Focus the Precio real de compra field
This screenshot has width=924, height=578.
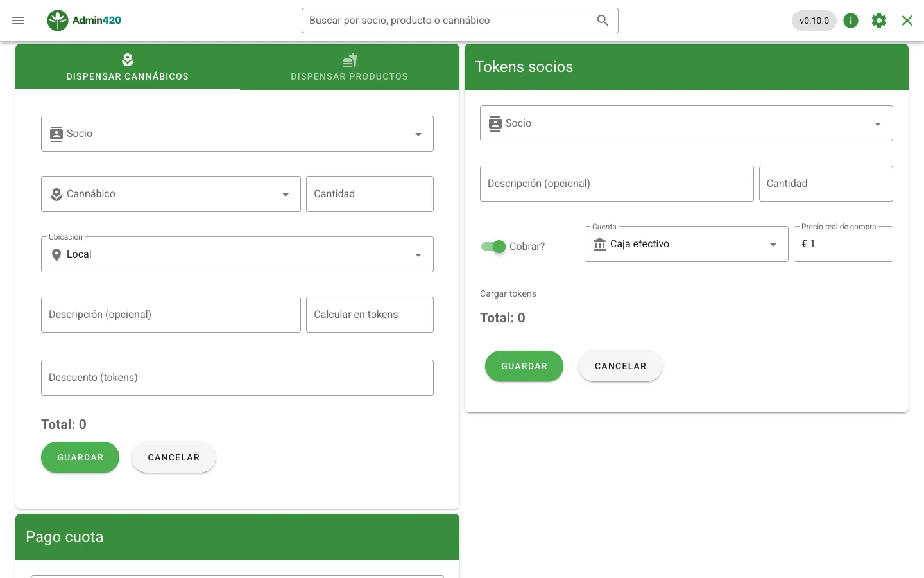click(x=843, y=244)
